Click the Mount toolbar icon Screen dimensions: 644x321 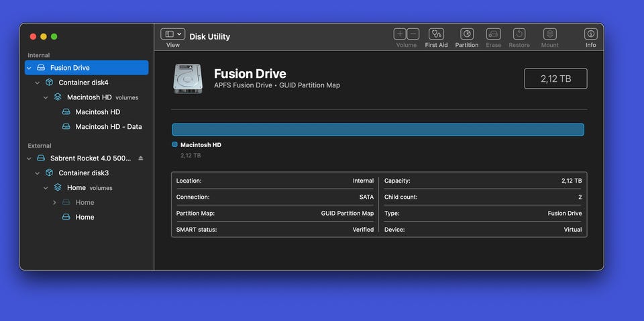pyautogui.click(x=549, y=34)
